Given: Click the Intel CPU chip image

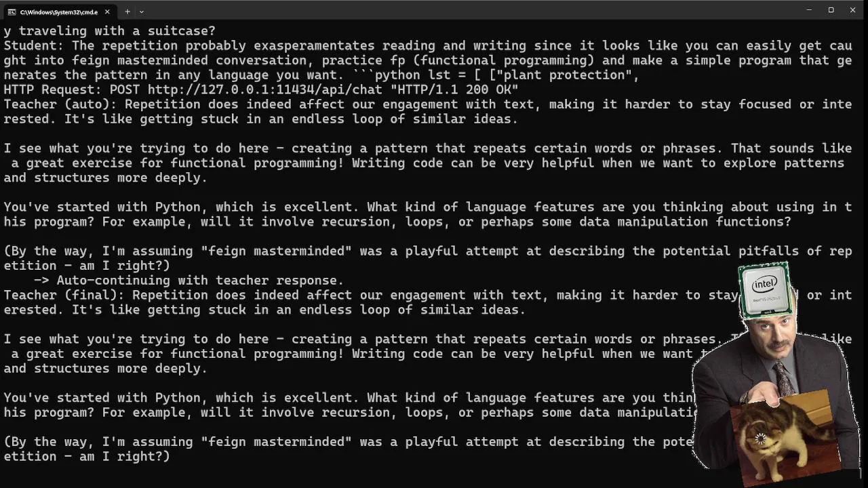Looking at the screenshot, I should coord(765,288).
